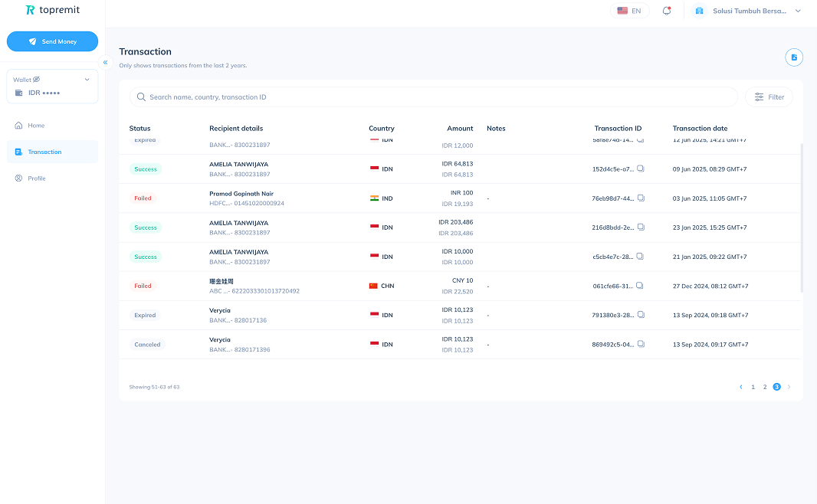Viewport: 817px width, 504px height.
Task: Copy transaction ID 152d4c5e-a7...
Action: (x=641, y=169)
